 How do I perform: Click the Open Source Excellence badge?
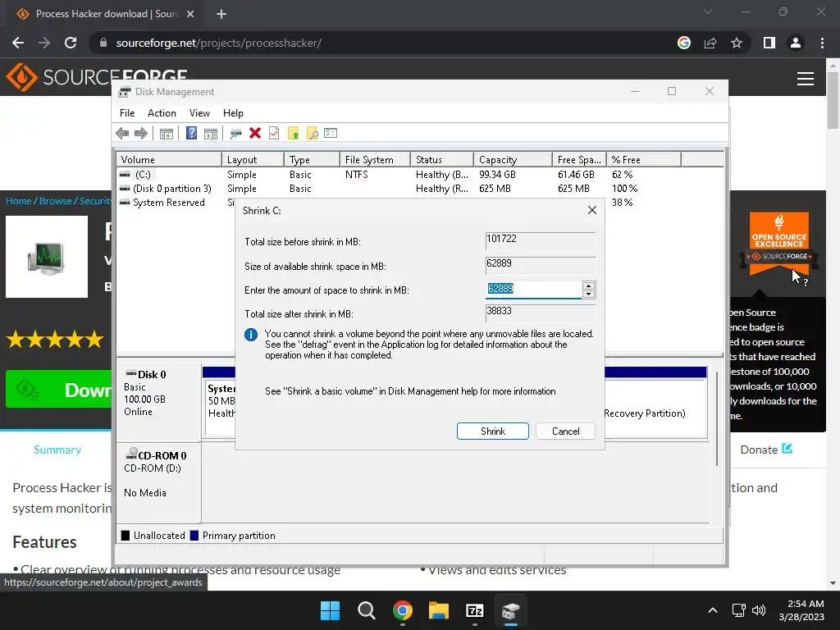[x=779, y=244]
